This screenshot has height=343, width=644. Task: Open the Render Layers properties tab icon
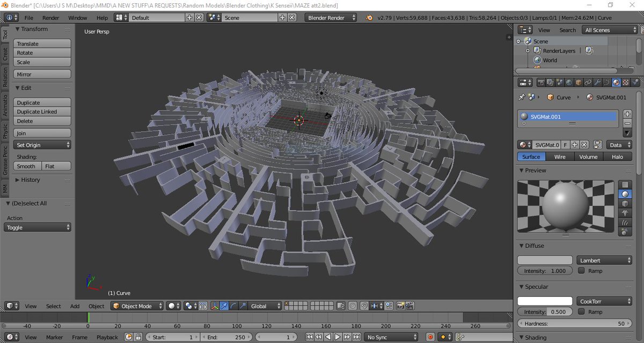[x=550, y=83]
